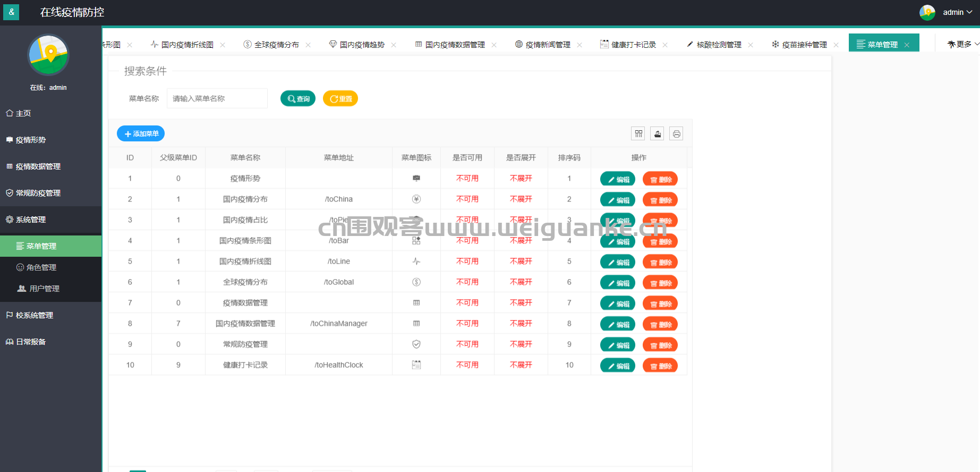This screenshot has width=980, height=472.
Task: Close the 菜单管理 tab
Action: [x=907, y=45]
